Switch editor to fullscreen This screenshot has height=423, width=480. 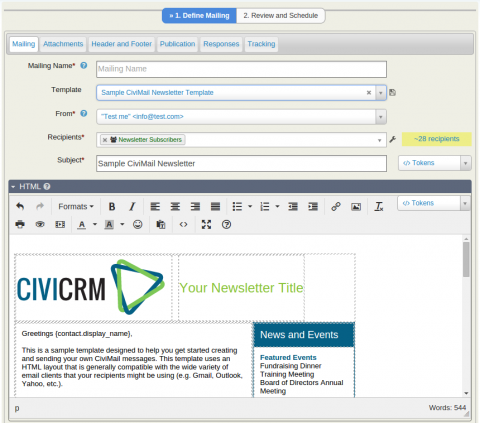(206, 224)
